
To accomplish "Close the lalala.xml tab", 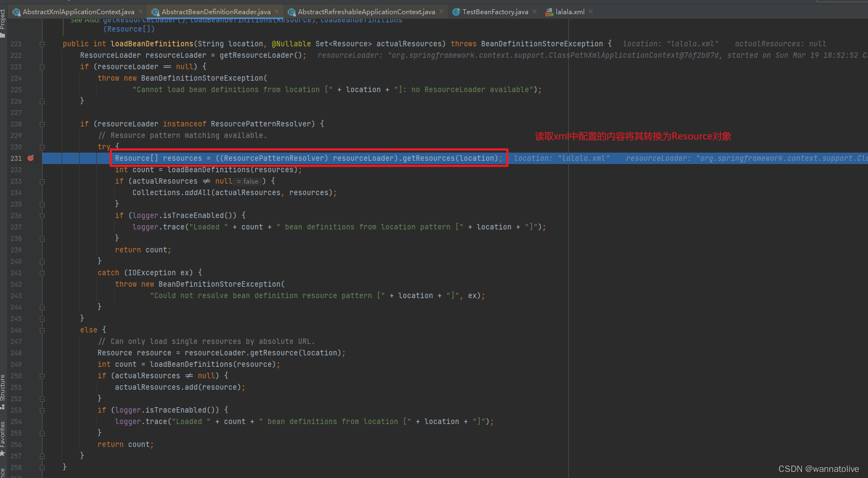I will [591, 11].
